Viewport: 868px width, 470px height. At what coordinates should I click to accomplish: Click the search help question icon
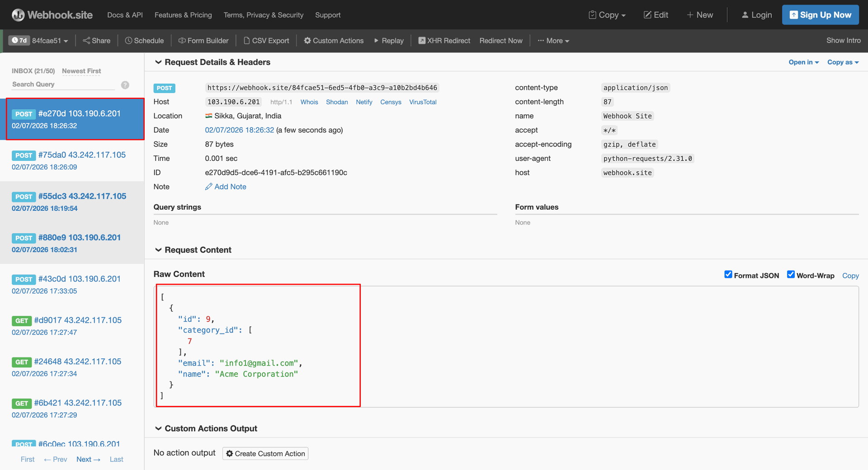125,85
